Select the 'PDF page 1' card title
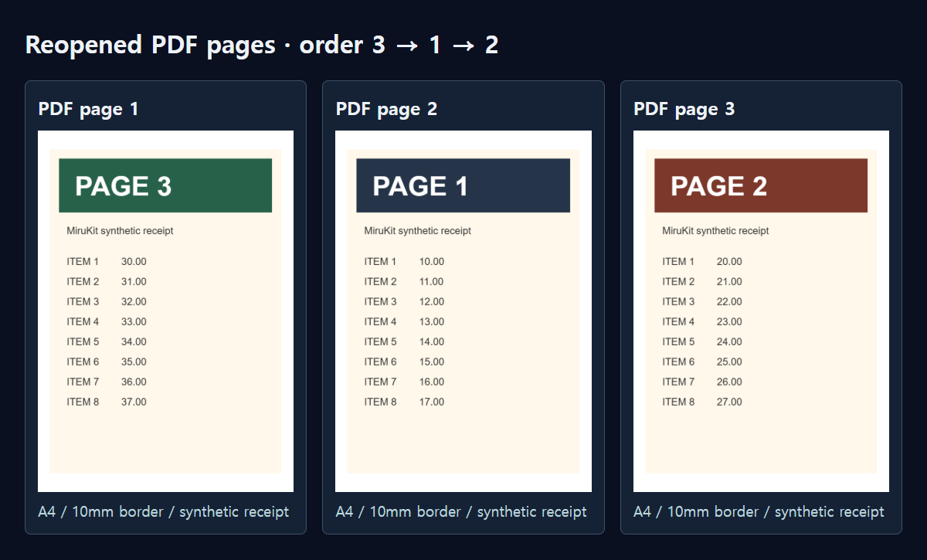 pyautogui.click(x=88, y=109)
